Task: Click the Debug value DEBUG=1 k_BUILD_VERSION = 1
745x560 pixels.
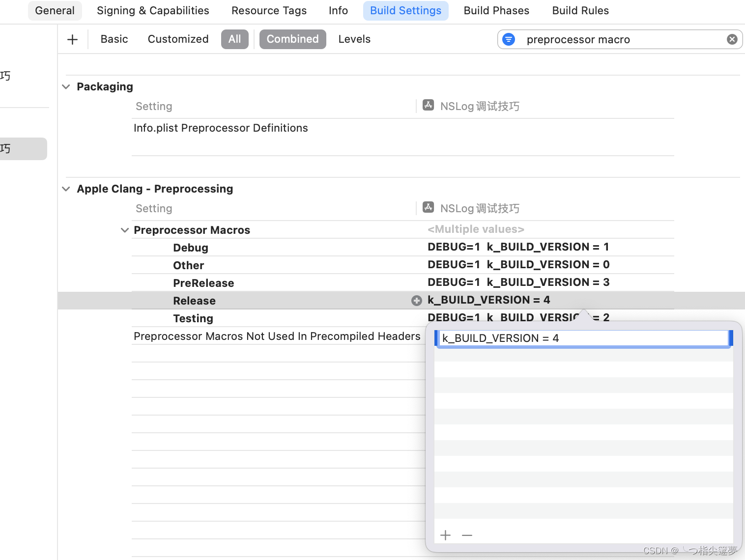Action: pyautogui.click(x=518, y=247)
